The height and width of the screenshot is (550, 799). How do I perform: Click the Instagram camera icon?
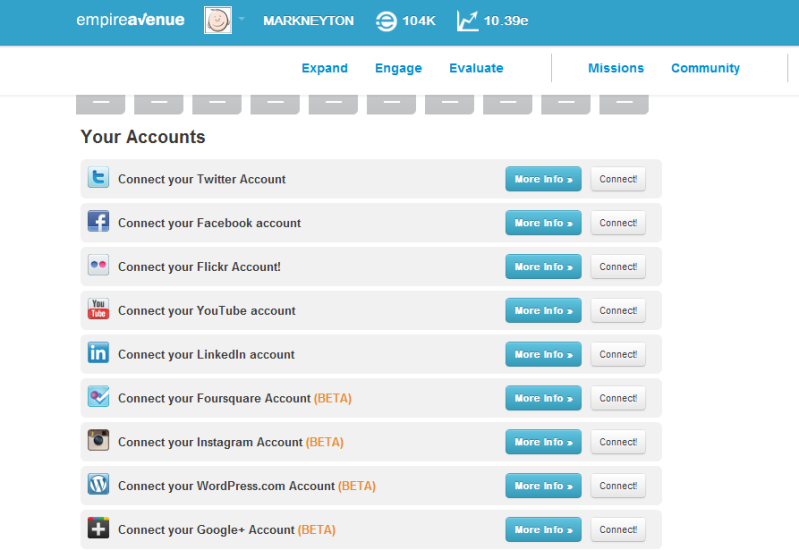pos(98,440)
